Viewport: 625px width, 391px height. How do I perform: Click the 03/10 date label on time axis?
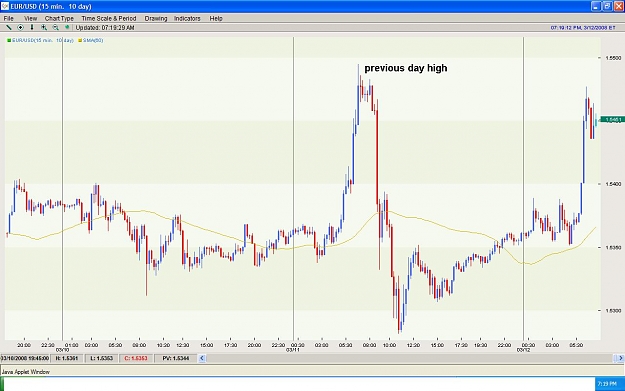[x=62, y=350]
